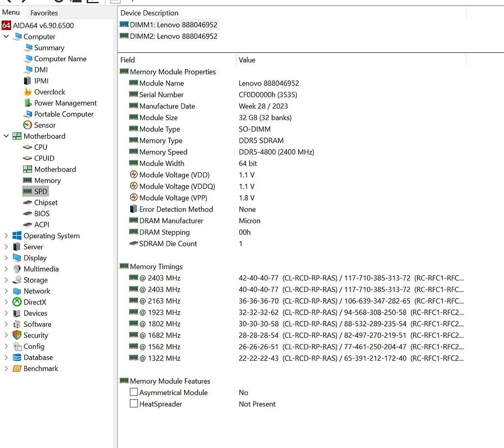The height and width of the screenshot is (448, 504).
Task: Click the Memory Module Features header
Action: 170,381
